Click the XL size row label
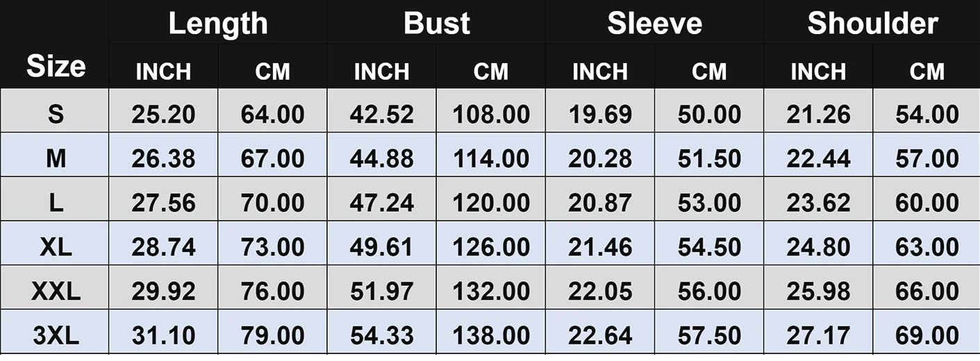980x361 pixels. click(x=56, y=247)
